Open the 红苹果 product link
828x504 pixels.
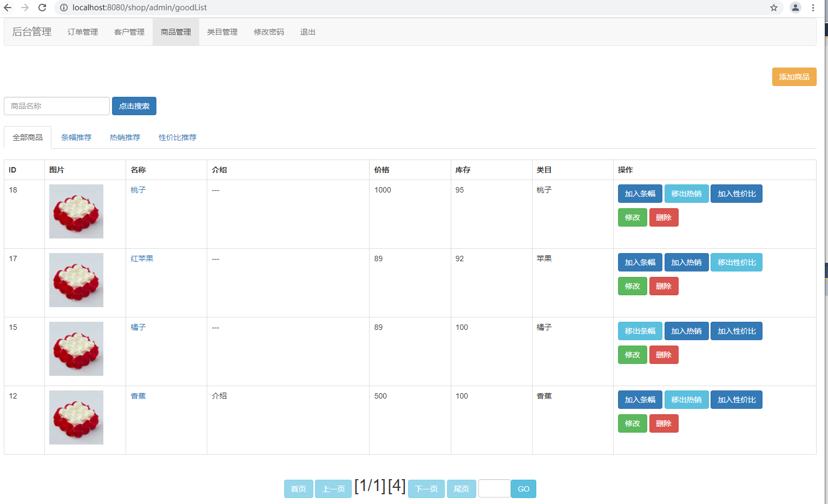pos(142,258)
